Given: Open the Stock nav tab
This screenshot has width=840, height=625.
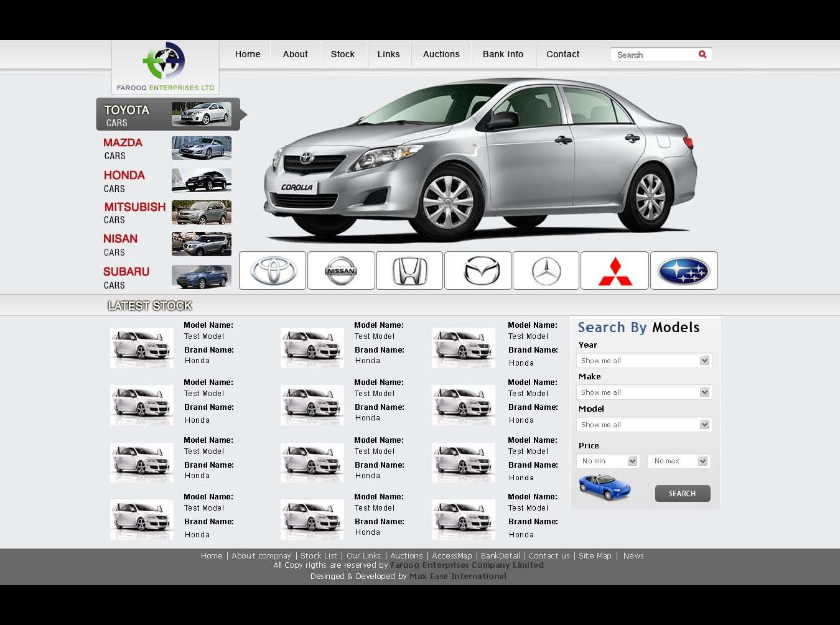Looking at the screenshot, I should (x=343, y=55).
